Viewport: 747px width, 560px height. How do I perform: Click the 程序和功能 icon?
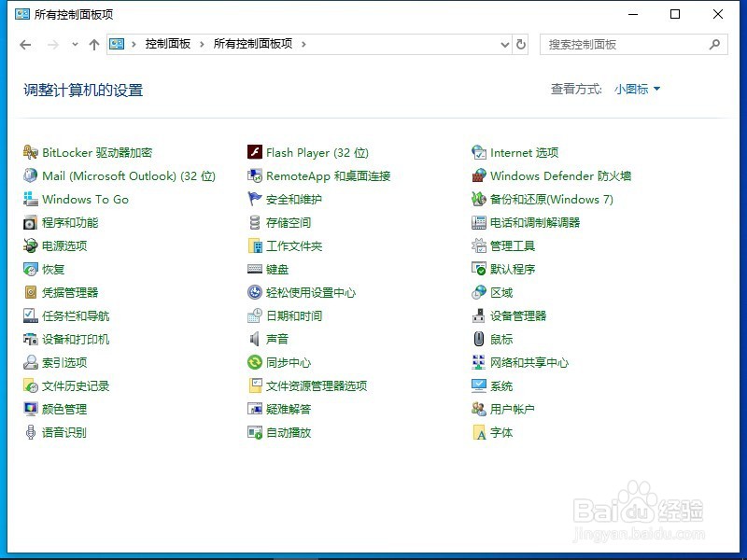[x=31, y=222]
